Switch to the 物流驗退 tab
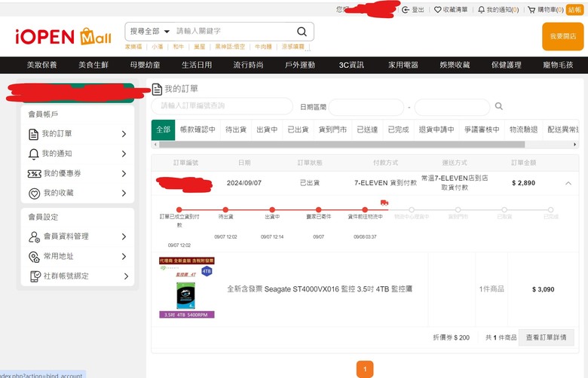 click(x=523, y=130)
